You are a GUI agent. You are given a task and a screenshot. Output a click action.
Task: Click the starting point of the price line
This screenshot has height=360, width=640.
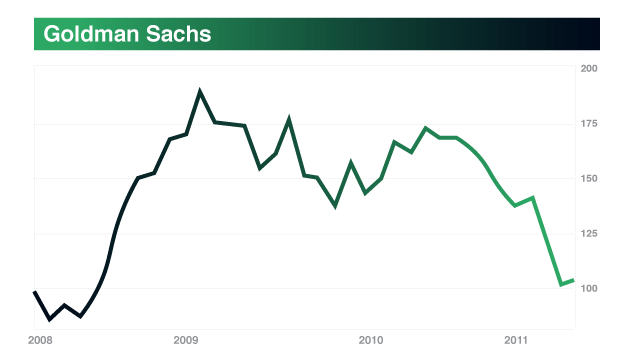click(35, 292)
